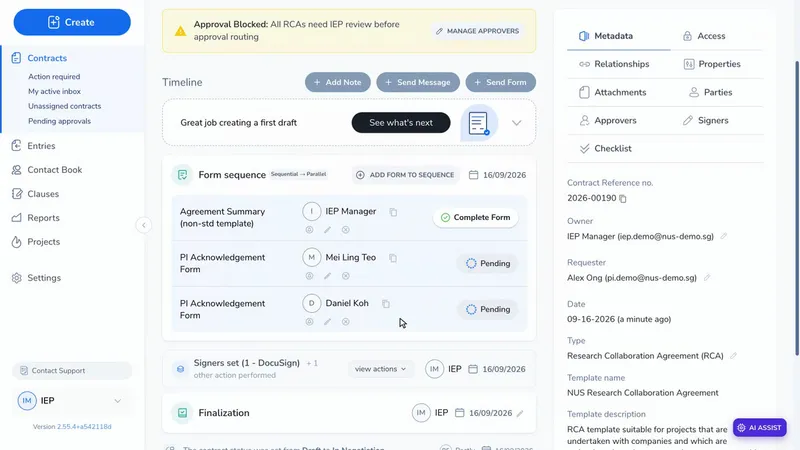Open Pending approvals list

coord(59,121)
